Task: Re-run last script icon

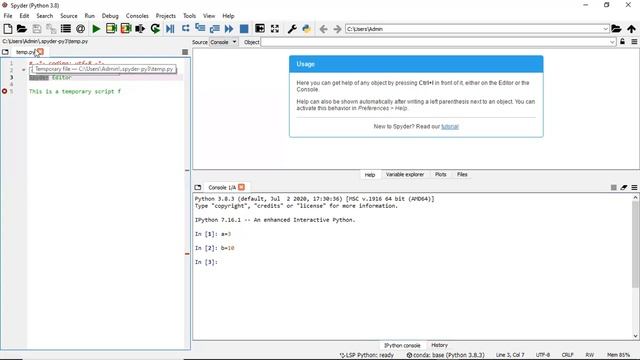Action: (x=155, y=29)
